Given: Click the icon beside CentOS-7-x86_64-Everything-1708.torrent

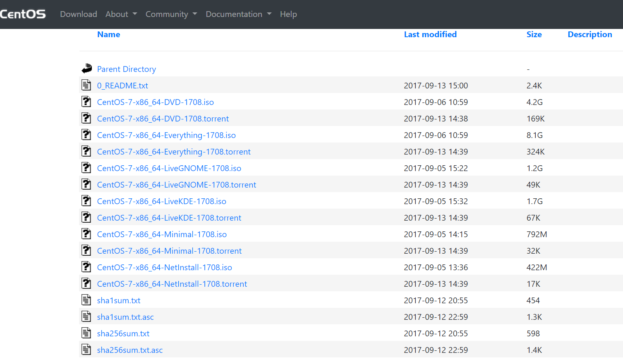Looking at the screenshot, I should coord(86,151).
